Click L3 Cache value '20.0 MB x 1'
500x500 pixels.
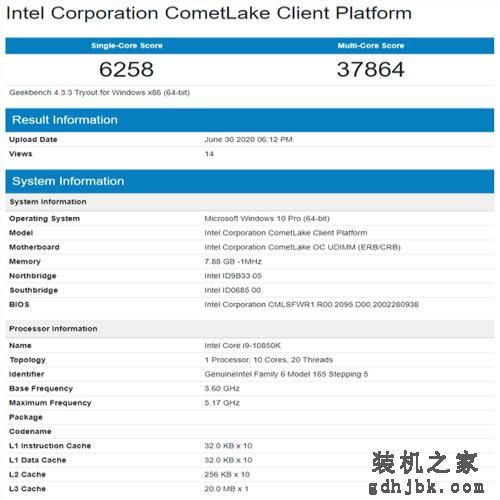pyautogui.click(x=226, y=489)
